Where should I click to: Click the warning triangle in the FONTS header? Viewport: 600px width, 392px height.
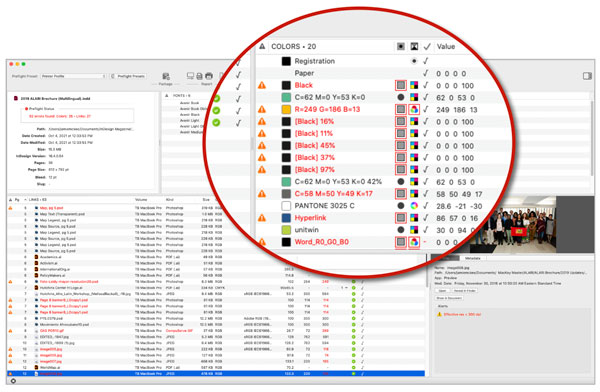click(166, 95)
